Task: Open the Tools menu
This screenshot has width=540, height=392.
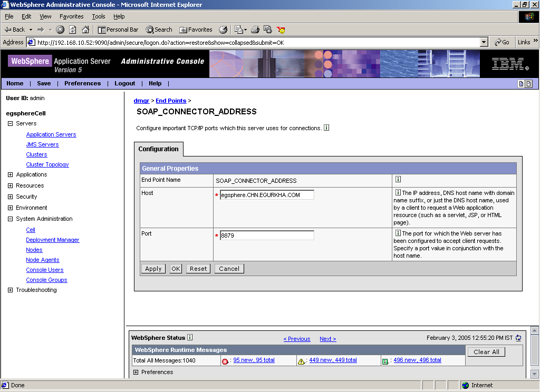Action: [x=99, y=16]
